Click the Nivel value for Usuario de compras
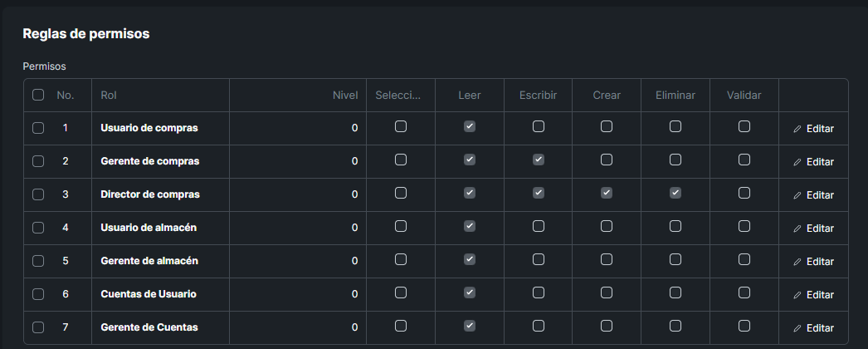Screen dimensions: 868x349 tap(354, 128)
